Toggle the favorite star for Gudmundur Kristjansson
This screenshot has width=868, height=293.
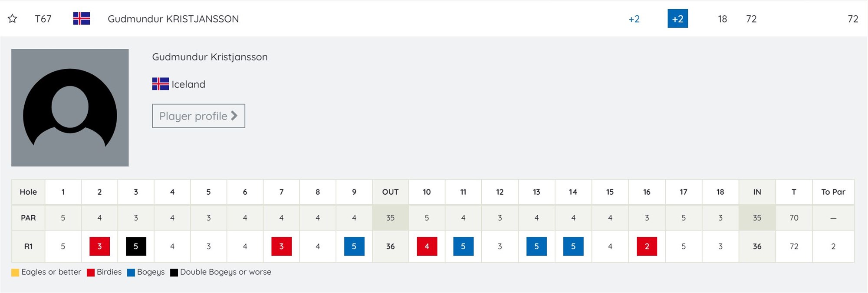[12, 19]
